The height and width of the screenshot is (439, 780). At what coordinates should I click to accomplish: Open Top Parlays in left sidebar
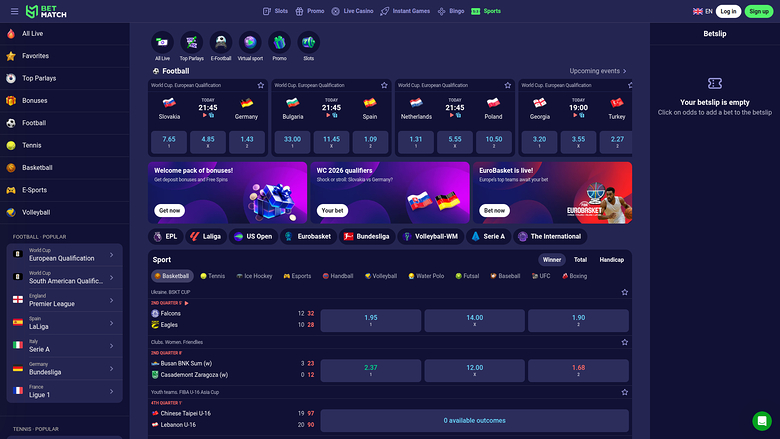coord(65,79)
